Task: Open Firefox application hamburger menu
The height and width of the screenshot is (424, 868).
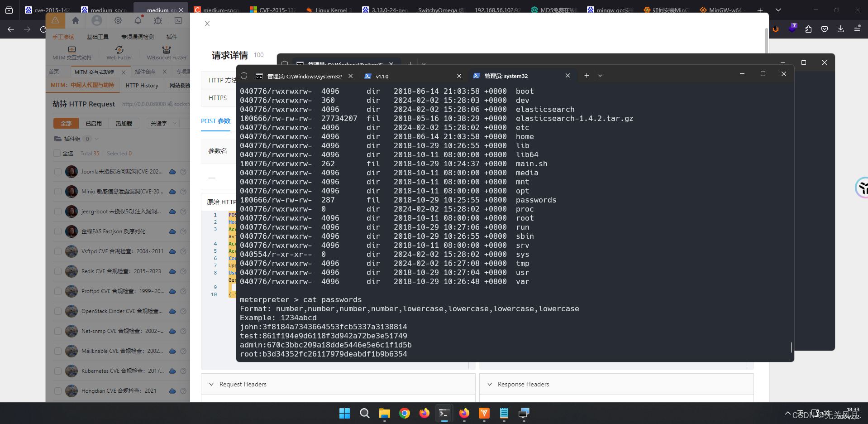Action: (x=857, y=29)
